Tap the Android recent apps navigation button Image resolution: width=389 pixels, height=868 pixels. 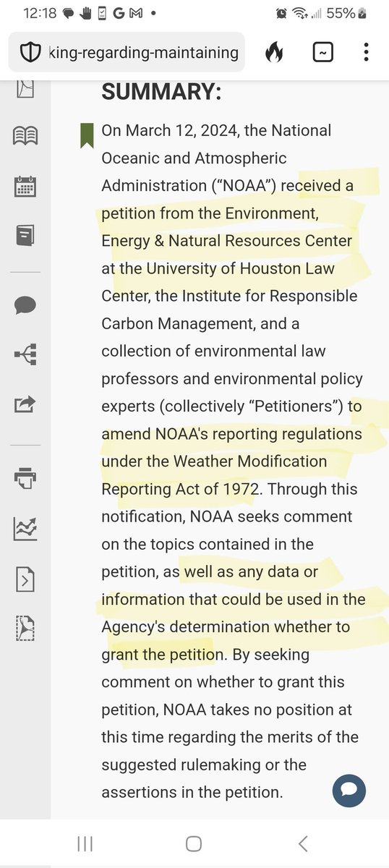pos(85,843)
